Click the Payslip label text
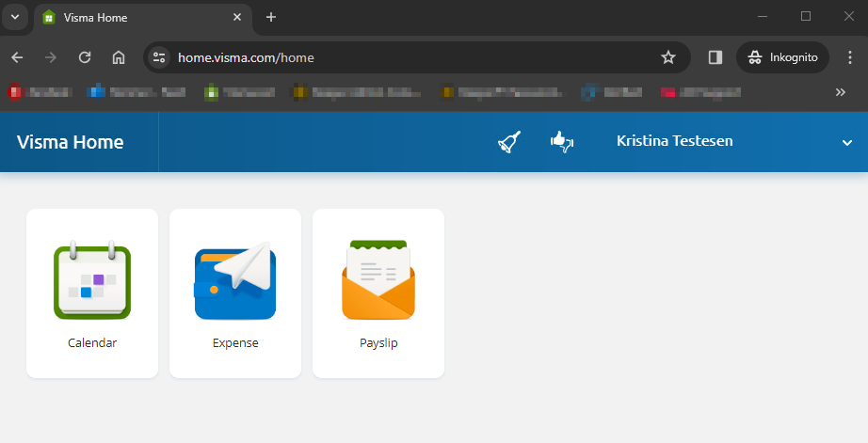The image size is (868, 443). click(378, 343)
